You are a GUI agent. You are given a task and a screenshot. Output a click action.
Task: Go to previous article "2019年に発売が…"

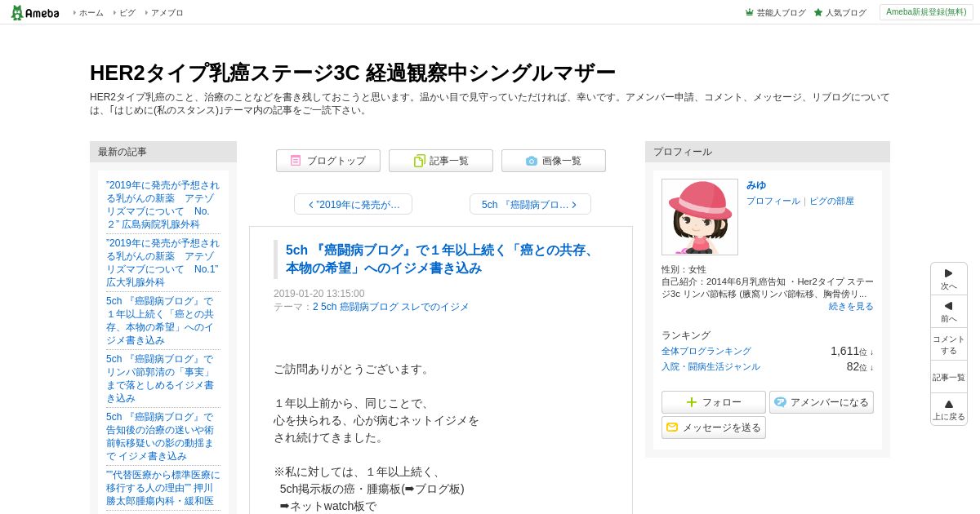[353, 204]
